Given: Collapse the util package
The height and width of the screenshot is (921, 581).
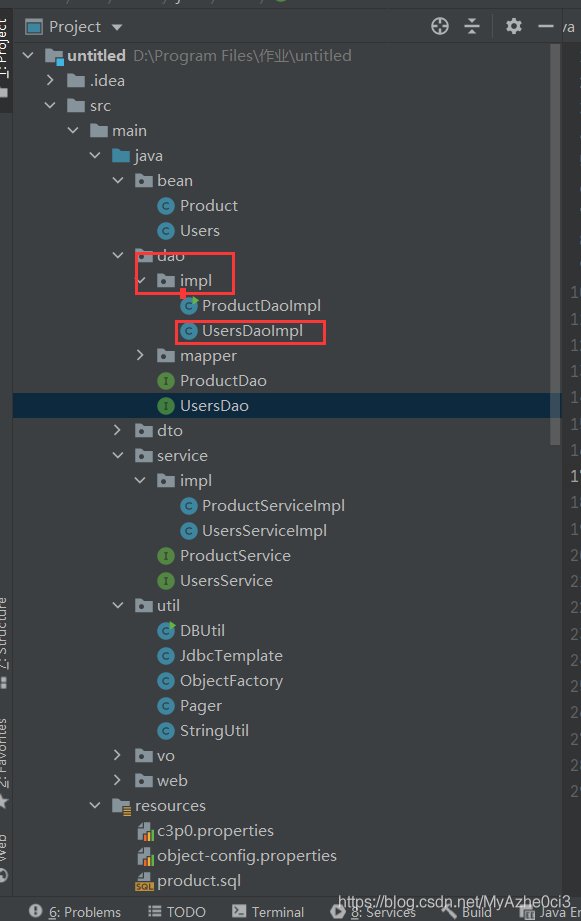Looking at the screenshot, I should (118, 605).
